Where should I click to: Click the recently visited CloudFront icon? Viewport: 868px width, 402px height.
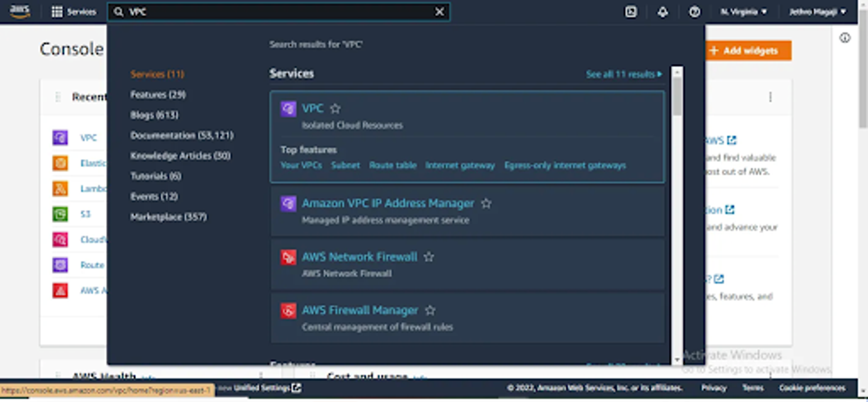(x=60, y=239)
